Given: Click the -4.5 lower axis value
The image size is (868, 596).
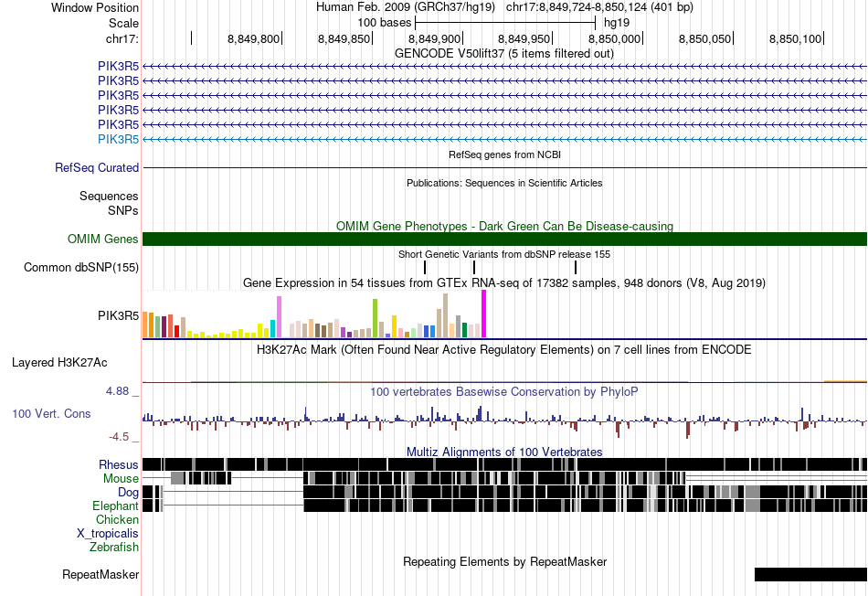Looking at the screenshot, I should point(119,436).
